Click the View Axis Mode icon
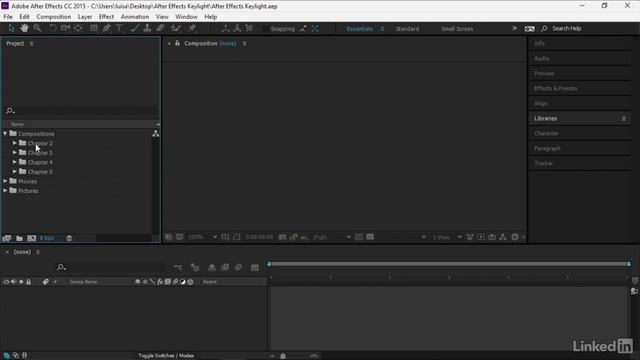640x360 pixels. pos(249,28)
